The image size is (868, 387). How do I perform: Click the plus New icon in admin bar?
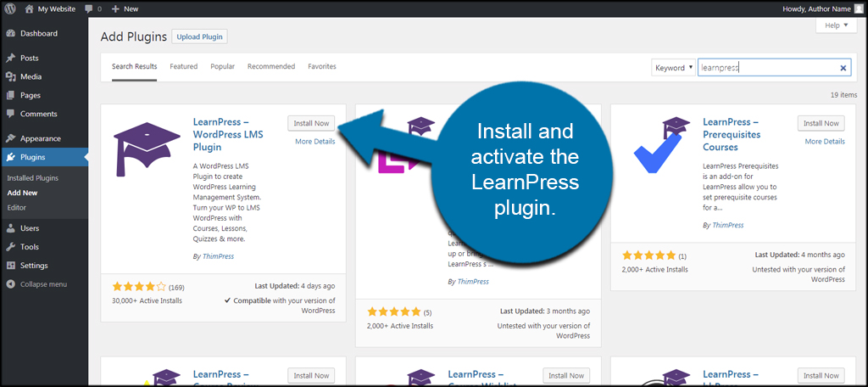tap(115, 8)
